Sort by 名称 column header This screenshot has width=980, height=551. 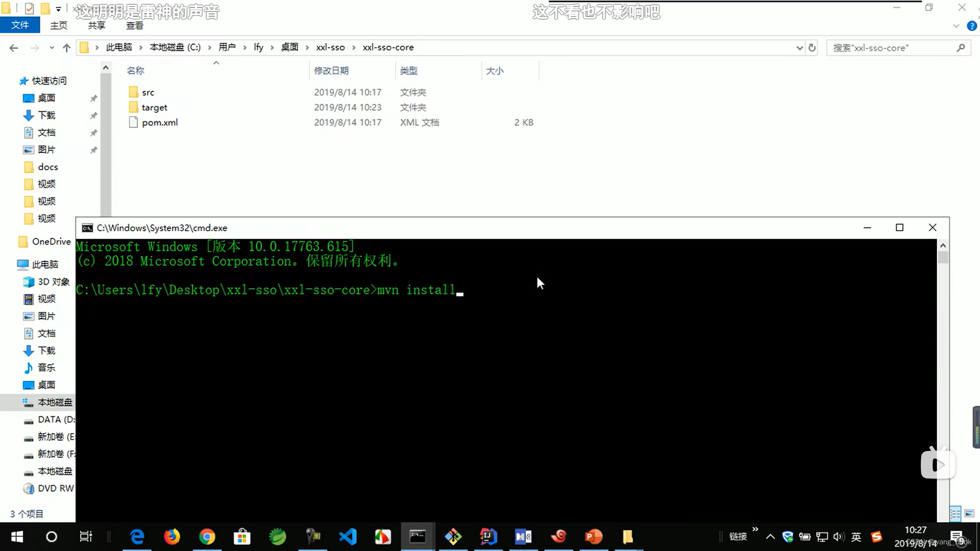135,70
